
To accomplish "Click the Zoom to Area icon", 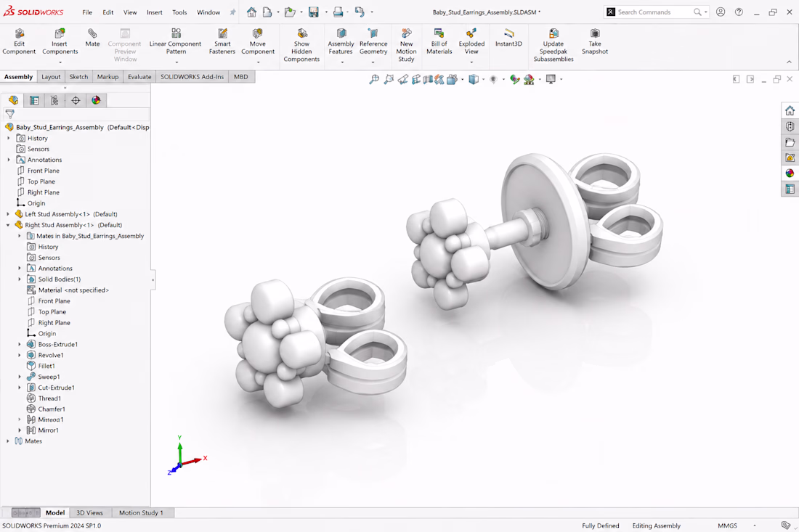I will [389, 79].
